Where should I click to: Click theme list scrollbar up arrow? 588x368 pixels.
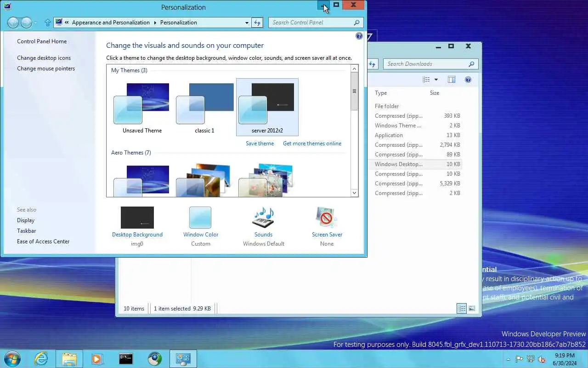pyautogui.click(x=354, y=69)
